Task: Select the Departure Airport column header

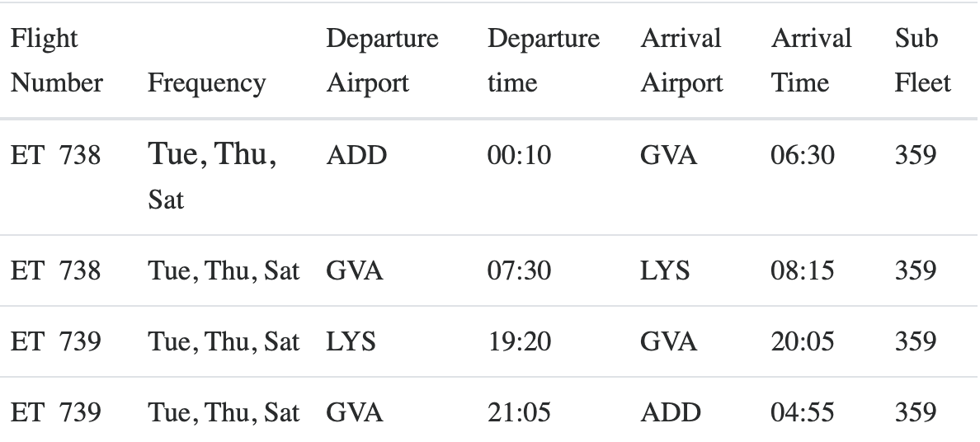Action: (382, 61)
